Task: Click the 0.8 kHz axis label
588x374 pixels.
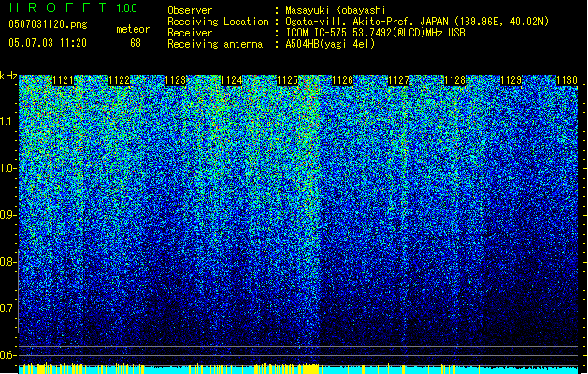Action: coord(8,262)
